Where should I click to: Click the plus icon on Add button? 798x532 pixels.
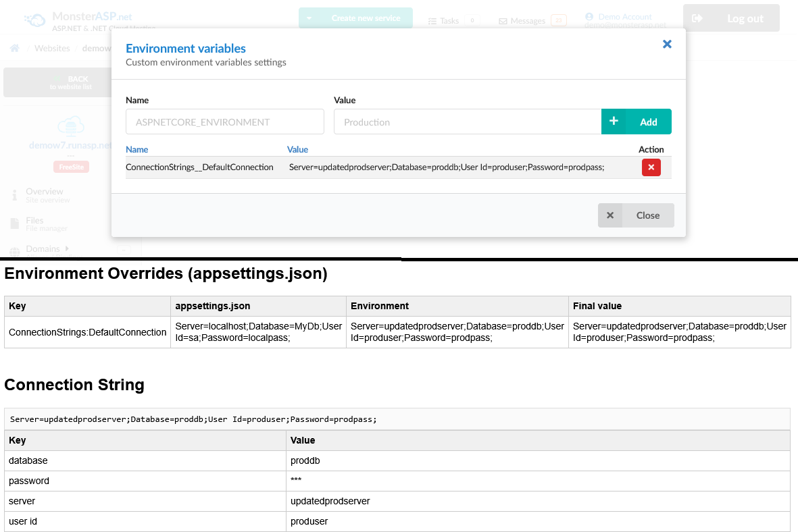pos(614,122)
